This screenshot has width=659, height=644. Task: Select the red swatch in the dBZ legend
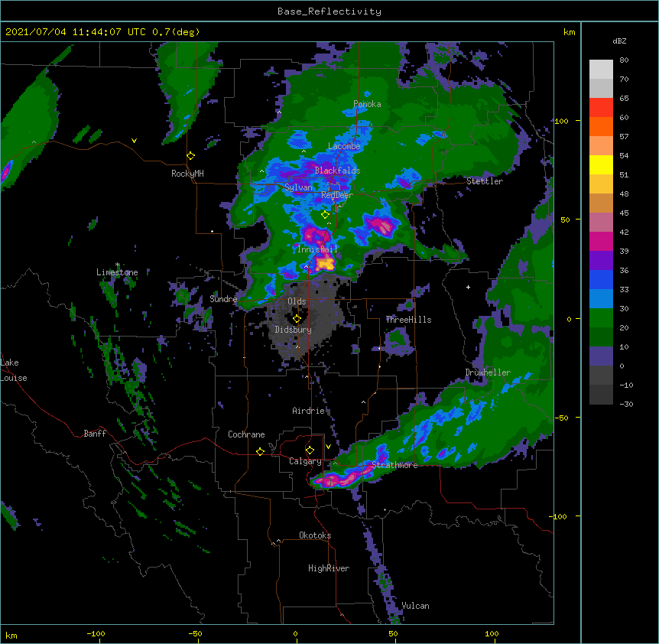point(601,108)
